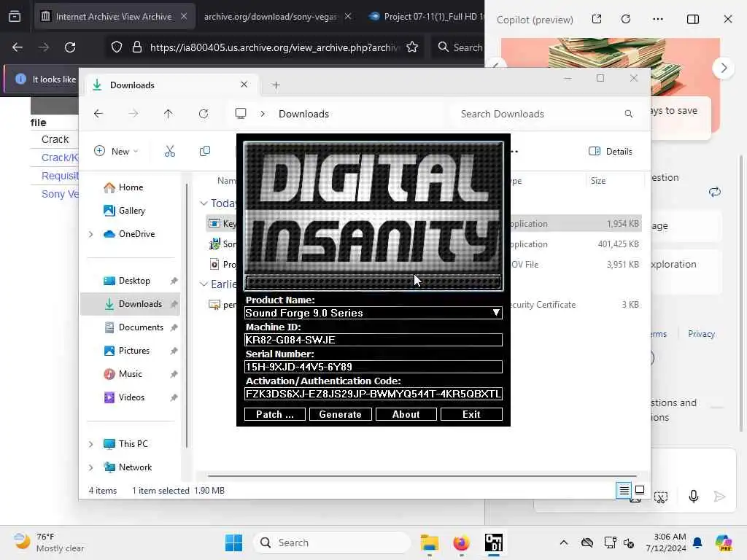Open the Product Name dropdown
This screenshot has height=560, width=747.
496,313
